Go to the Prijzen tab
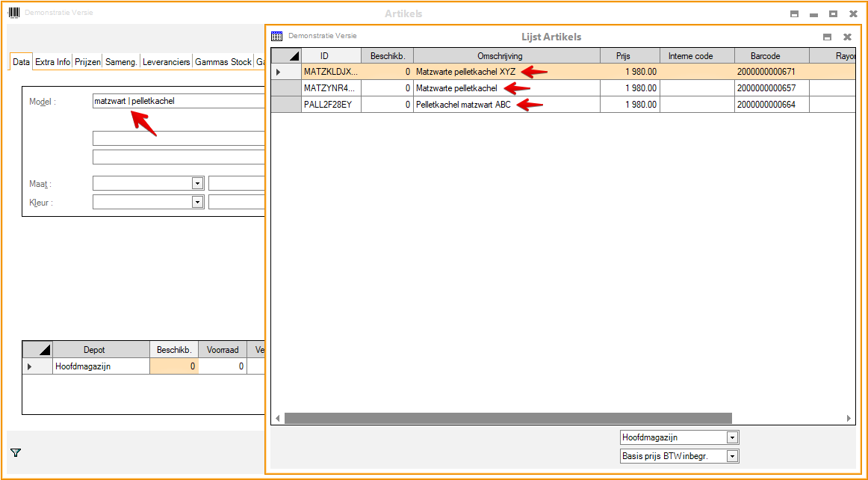Viewport: 868px width, 480px height. (87, 62)
